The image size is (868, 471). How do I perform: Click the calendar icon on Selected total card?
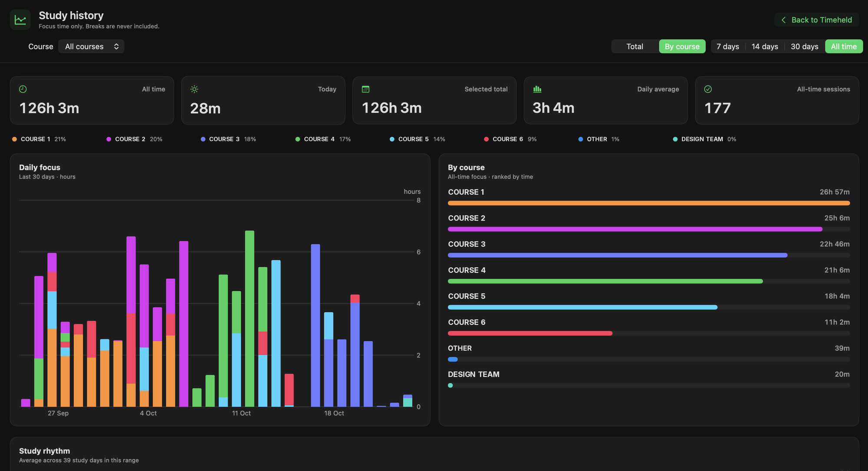[x=365, y=89]
